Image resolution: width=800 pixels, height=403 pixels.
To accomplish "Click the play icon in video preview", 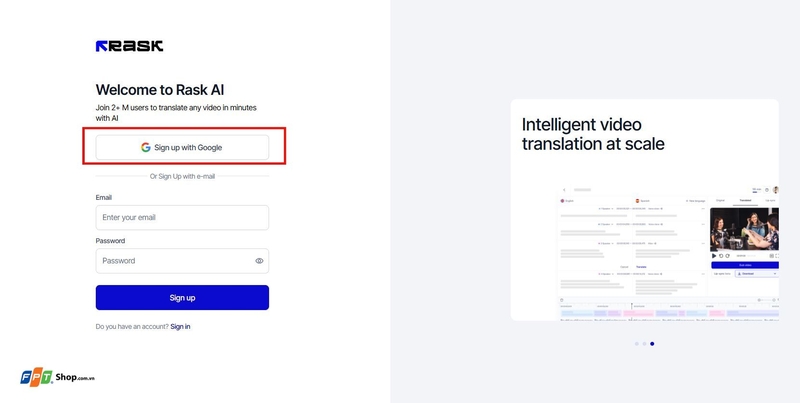I will 714,255.
